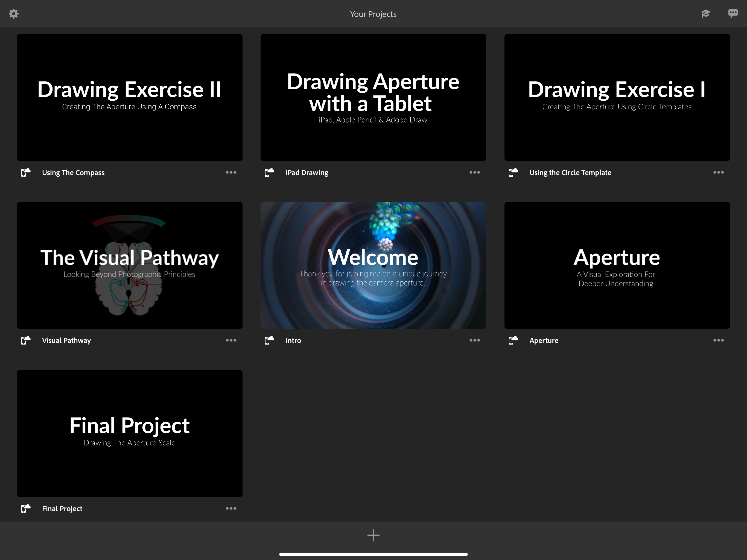This screenshot has width=747, height=560.
Task: Open more options for Visual Pathway
Action: click(231, 340)
